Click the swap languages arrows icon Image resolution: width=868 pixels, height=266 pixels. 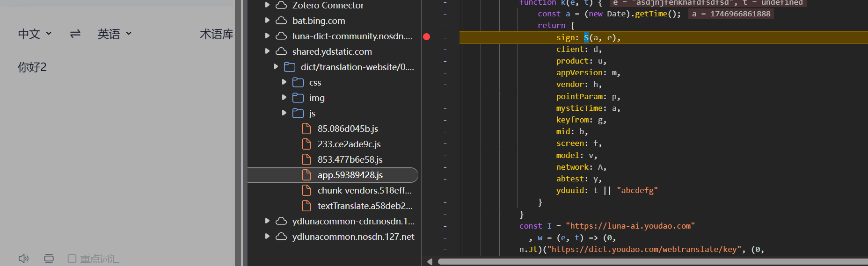pyautogui.click(x=75, y=34)
